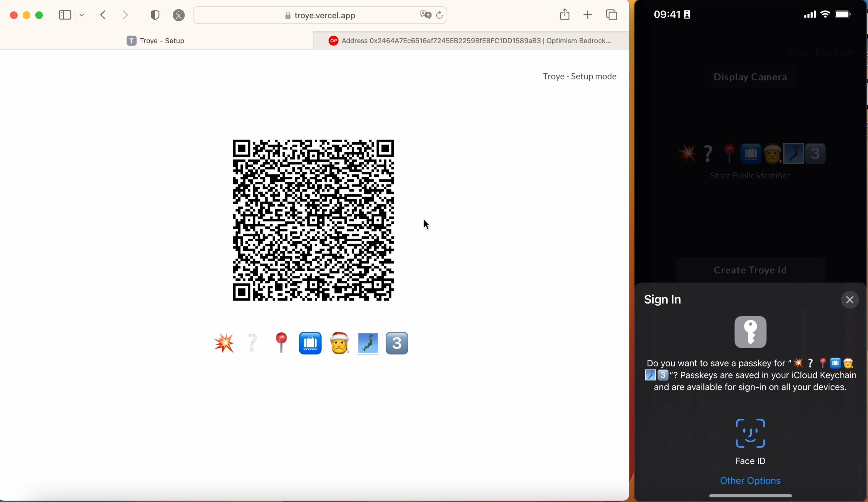Click the 09:41 clock on phone
The width and height of the screenshot is (868, 502).
[x=667, y=15]
